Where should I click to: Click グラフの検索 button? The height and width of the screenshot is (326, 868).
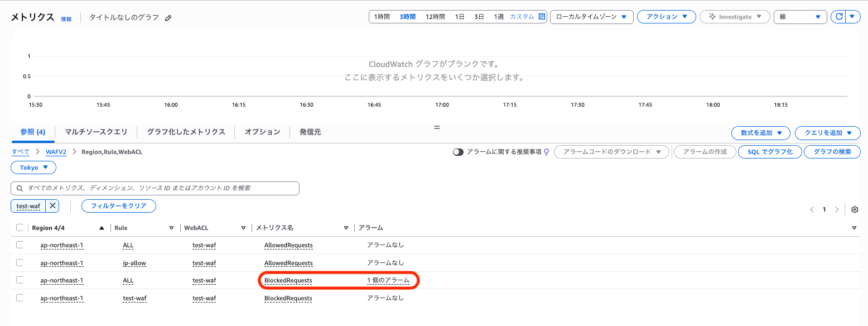point(832,152)
